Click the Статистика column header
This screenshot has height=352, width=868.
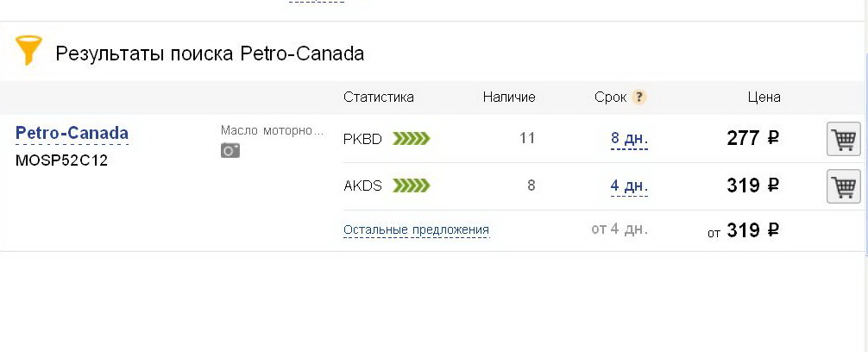379,97
